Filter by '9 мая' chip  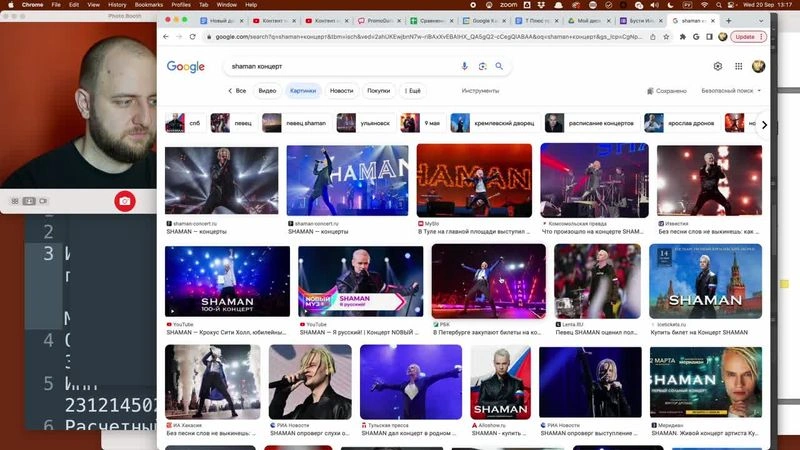pyautogui.click(x=421, y=123)
